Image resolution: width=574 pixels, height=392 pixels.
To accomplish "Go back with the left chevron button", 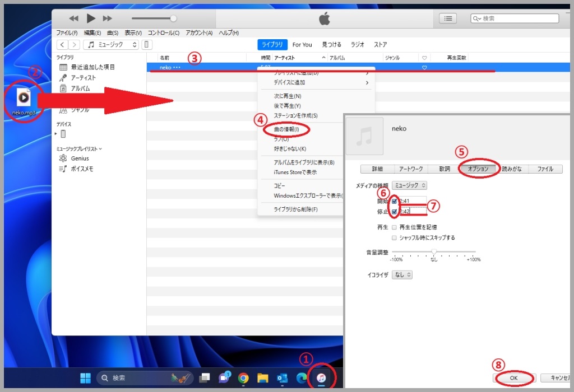I will (63, 45).
